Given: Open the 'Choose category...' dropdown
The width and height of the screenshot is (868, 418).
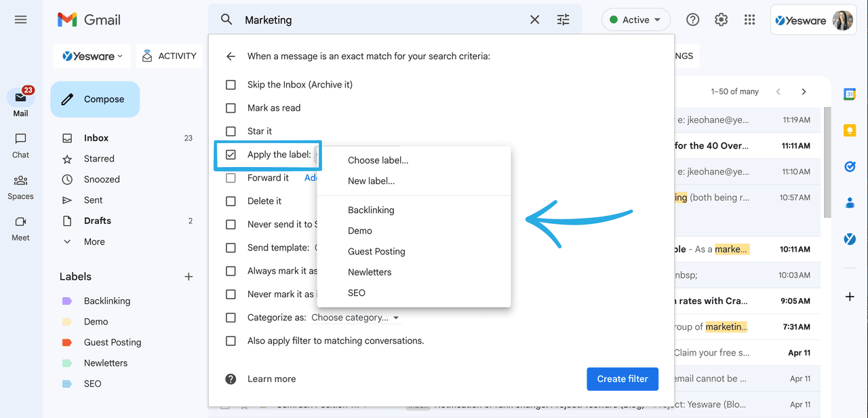Looking at the screenshot, I should coord(355,317).
